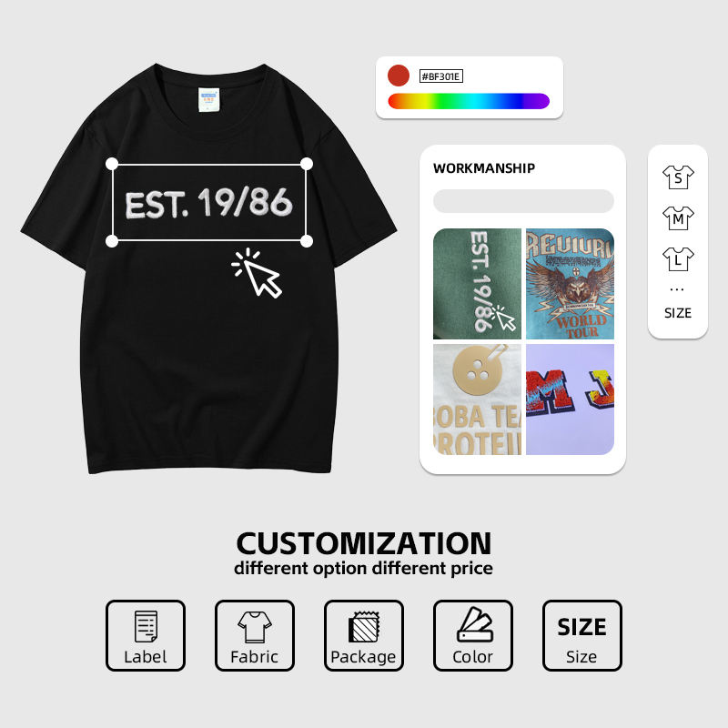Click the top-left handle of selection box
This screenshot has height=728, width=728.
click(x=112, y=164)
